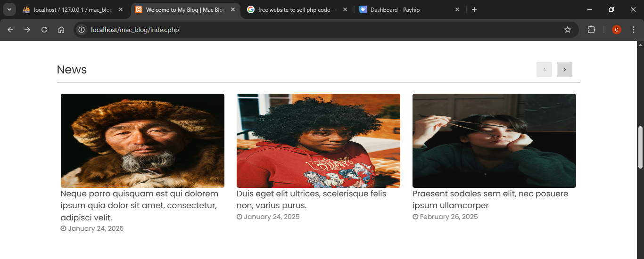This screenshot has width=644, height=259.
Task: Minimize the Chrome window
Action: (590, 9)
